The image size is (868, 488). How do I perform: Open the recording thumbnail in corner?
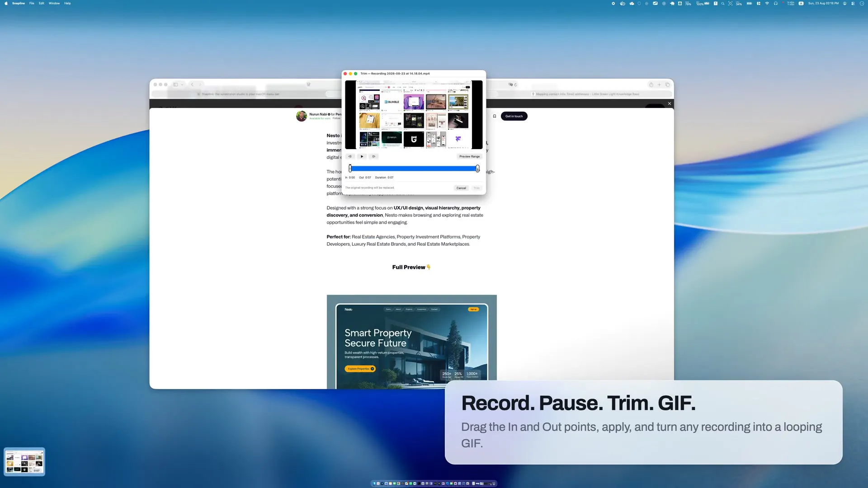click(24, 462)
